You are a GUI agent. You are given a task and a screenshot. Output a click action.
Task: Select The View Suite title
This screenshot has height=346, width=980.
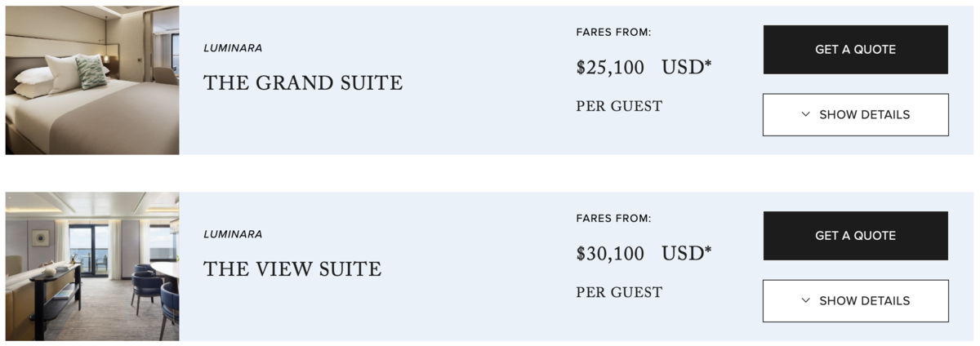292,269
